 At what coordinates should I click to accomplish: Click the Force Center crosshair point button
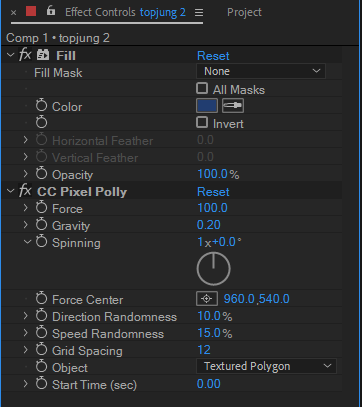[x=207, y=299]
